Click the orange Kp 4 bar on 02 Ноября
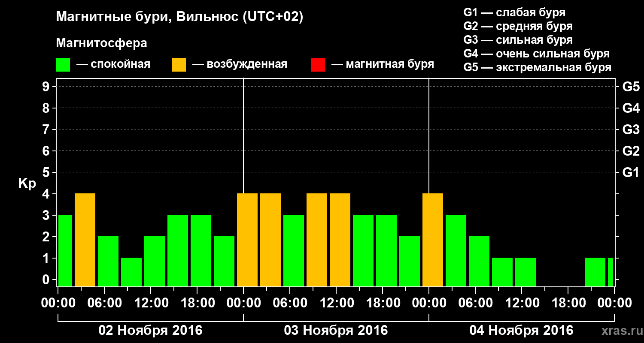Viewport: 644px width, 343px height. coord(85,240)
